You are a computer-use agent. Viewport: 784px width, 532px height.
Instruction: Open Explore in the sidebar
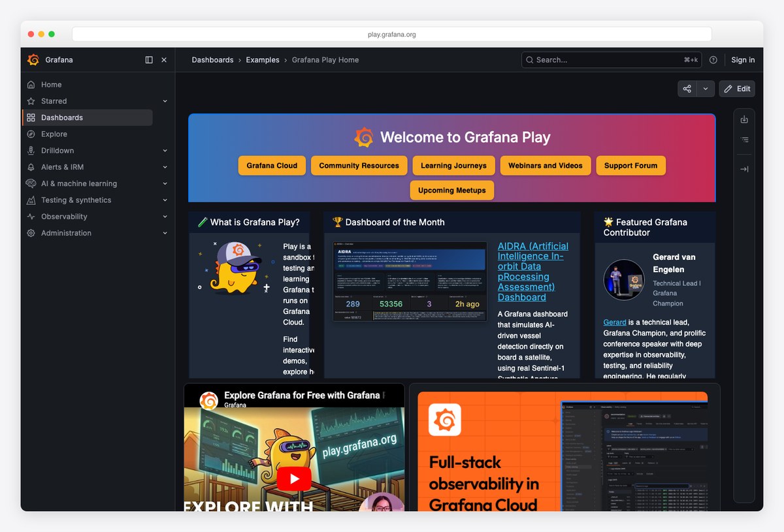54,134
